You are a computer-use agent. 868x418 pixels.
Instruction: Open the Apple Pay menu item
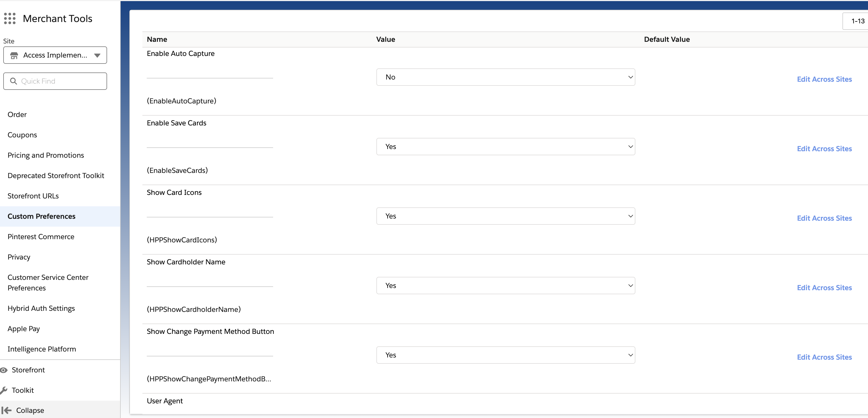tap(24, 328)
